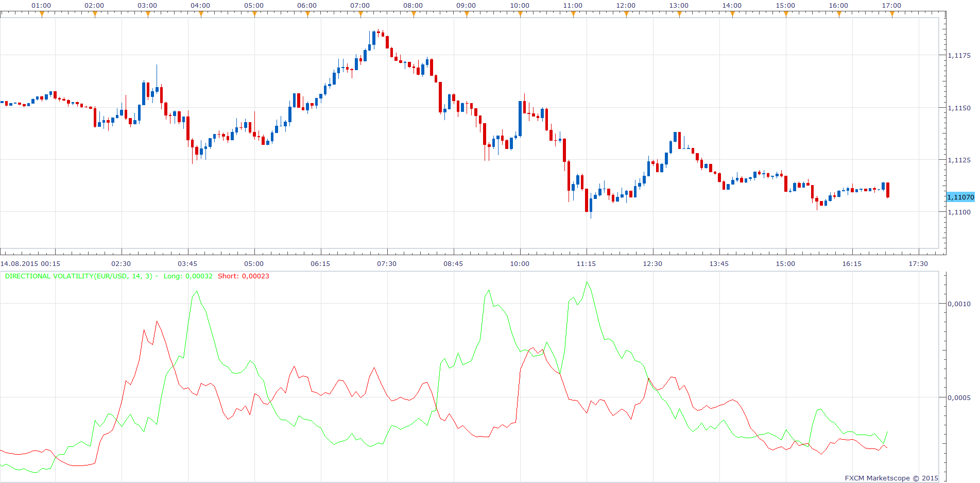Screen dimensions: 980x483
Task: Click the blue 1,11070 current price tag
Action: click(961, 197)
